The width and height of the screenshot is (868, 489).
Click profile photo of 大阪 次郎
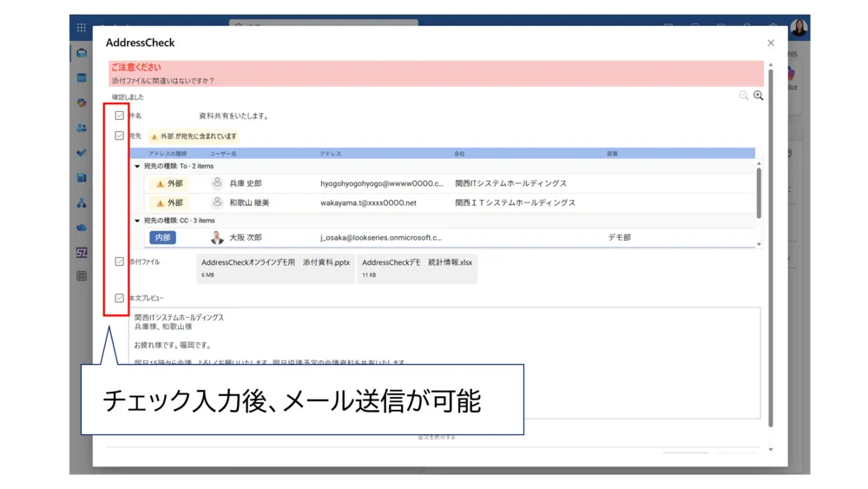pos(217,238)
